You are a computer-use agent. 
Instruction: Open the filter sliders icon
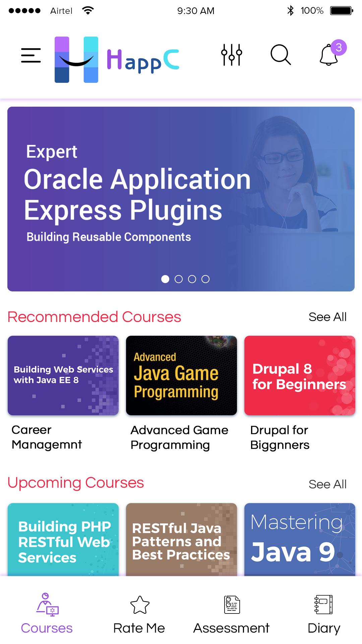pos(232,55)
